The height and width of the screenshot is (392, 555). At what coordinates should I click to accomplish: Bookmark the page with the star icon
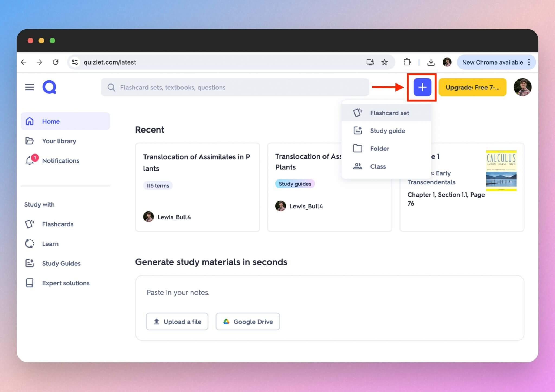pos(385,62)
